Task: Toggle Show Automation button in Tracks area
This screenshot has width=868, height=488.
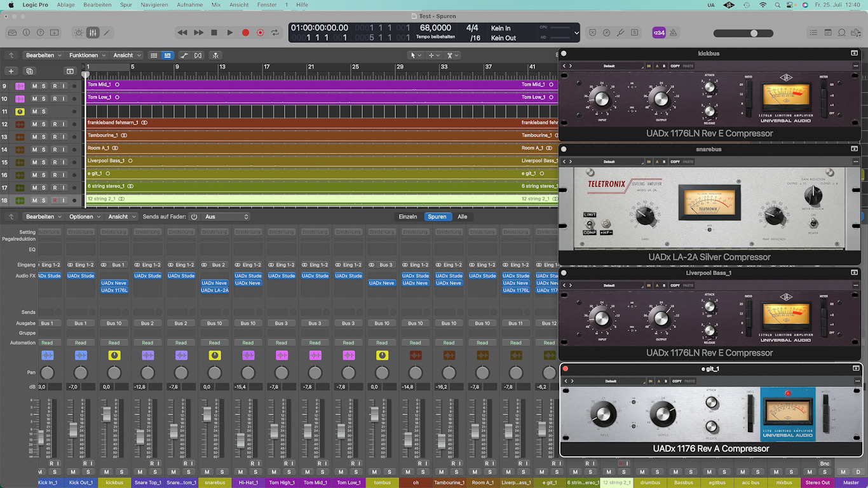Action: click(x=184, y=55)
